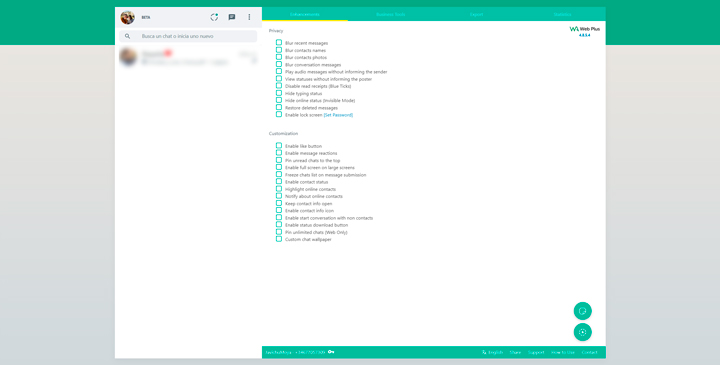Click the sticky note floating button

pyautogui.click(x=582, y=311)
